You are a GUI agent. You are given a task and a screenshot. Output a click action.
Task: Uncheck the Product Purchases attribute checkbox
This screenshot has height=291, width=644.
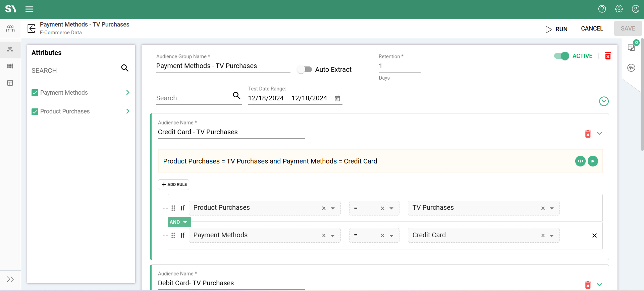(x=35, y=111)
